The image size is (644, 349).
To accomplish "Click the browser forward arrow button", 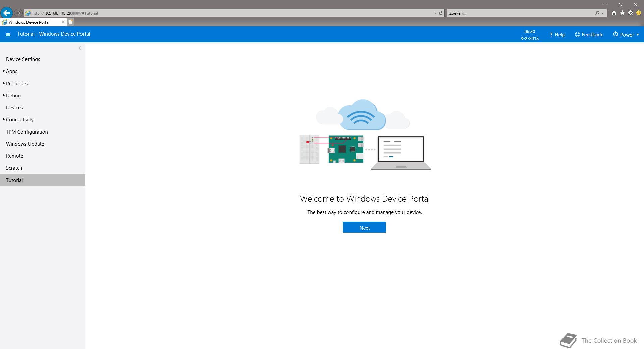I will point(18,13).
